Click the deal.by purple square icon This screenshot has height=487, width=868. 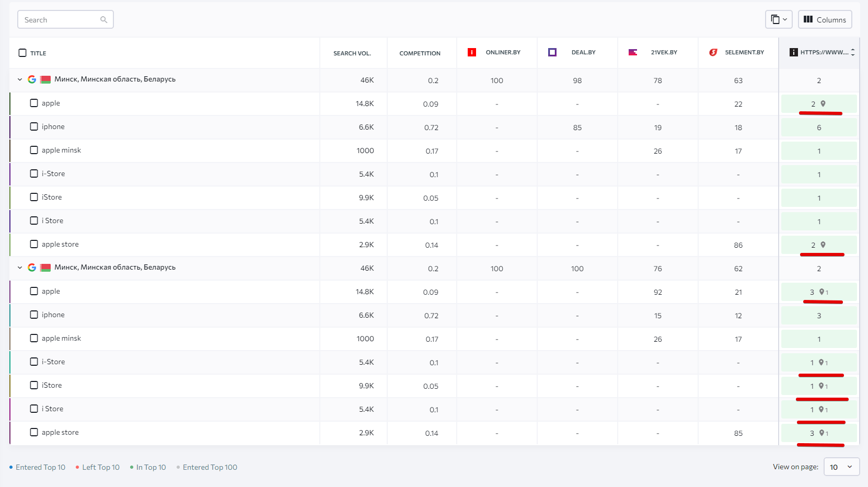pyautogui.click(x=552, y=52)
